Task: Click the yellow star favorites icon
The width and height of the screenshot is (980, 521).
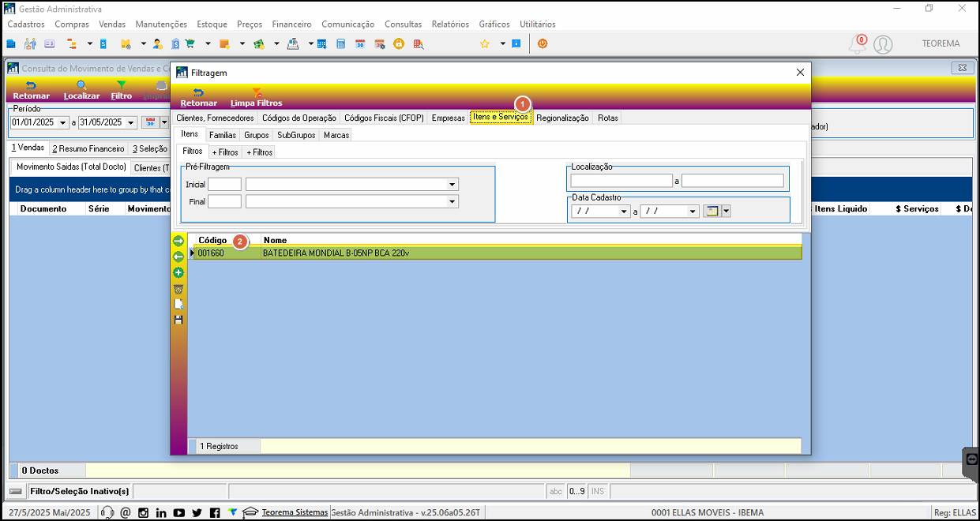Action: (485, 44)
